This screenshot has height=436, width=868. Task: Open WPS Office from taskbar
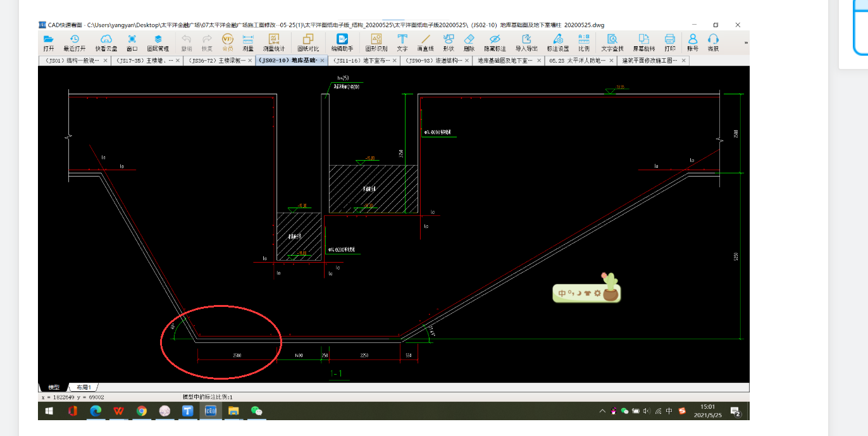pos(119,411)
